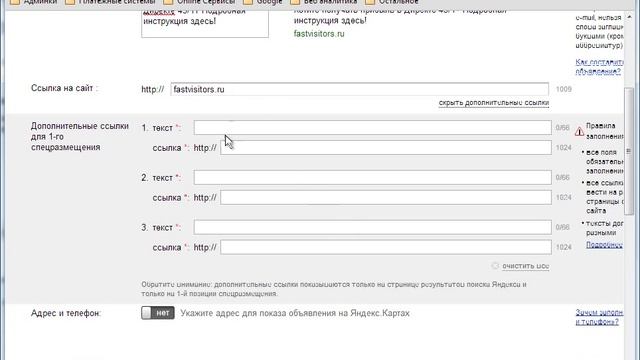Click the Ссылка на сайт label

(x=64, y=88)
